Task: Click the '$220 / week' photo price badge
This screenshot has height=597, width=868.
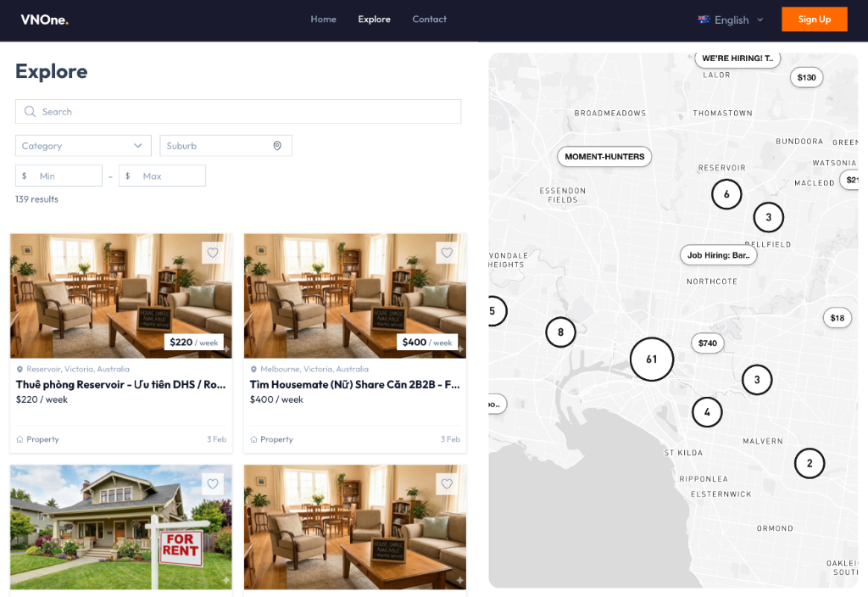Action: tap(194, 343)
